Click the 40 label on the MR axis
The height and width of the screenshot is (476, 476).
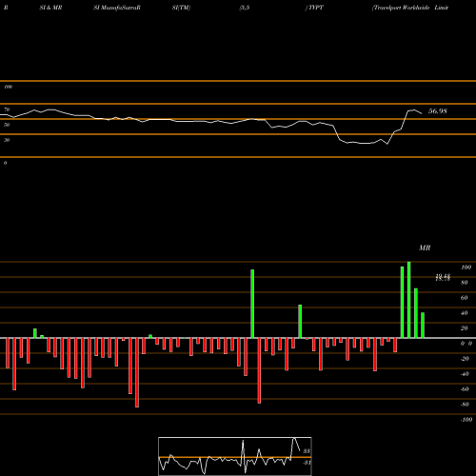[465, 313]
